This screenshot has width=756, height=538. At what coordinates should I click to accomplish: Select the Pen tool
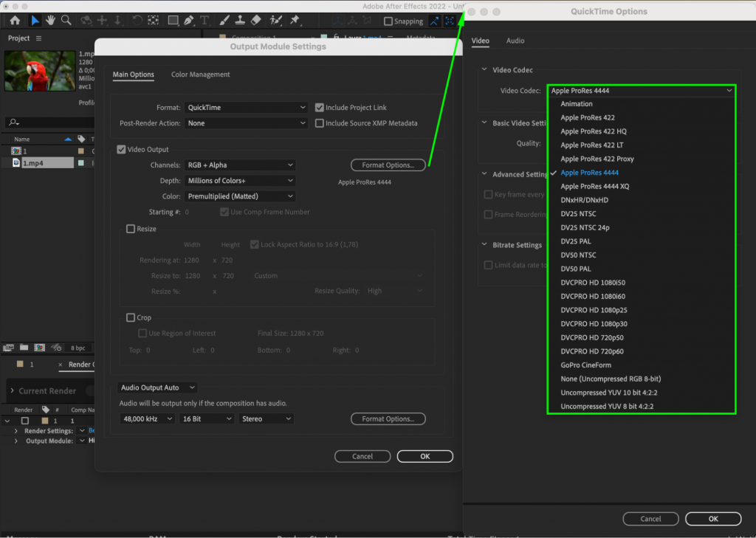tap(190, 21)
